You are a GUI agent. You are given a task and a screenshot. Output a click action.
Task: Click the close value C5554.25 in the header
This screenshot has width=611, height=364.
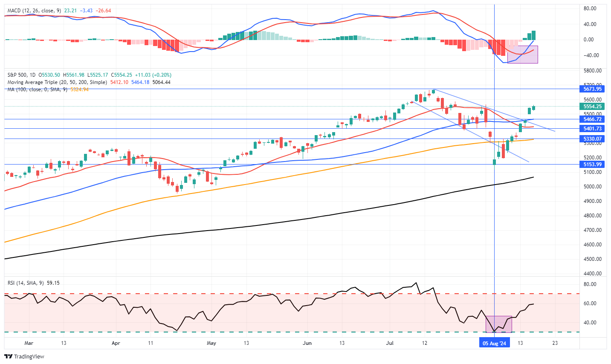(x=122, y=75)
